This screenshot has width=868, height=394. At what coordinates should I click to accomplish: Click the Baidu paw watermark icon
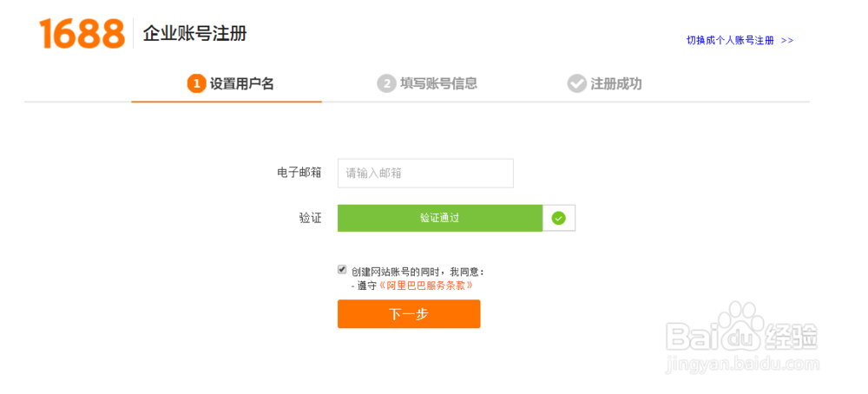click(737, 327)
